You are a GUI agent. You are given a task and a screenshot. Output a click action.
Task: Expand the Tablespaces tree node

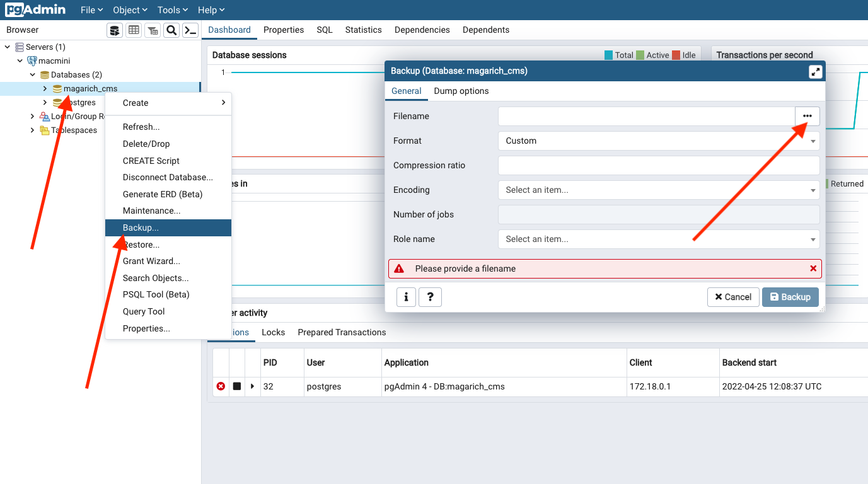33,130
